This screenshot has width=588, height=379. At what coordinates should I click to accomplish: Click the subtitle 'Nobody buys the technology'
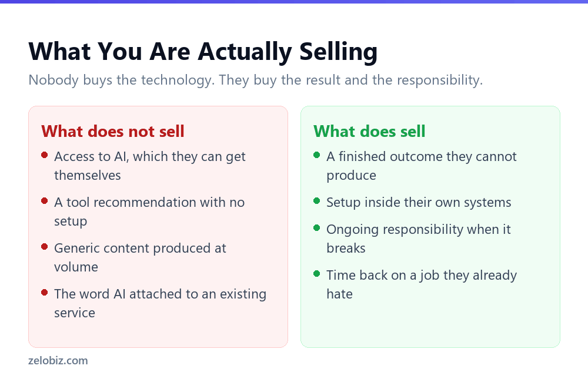256,80
